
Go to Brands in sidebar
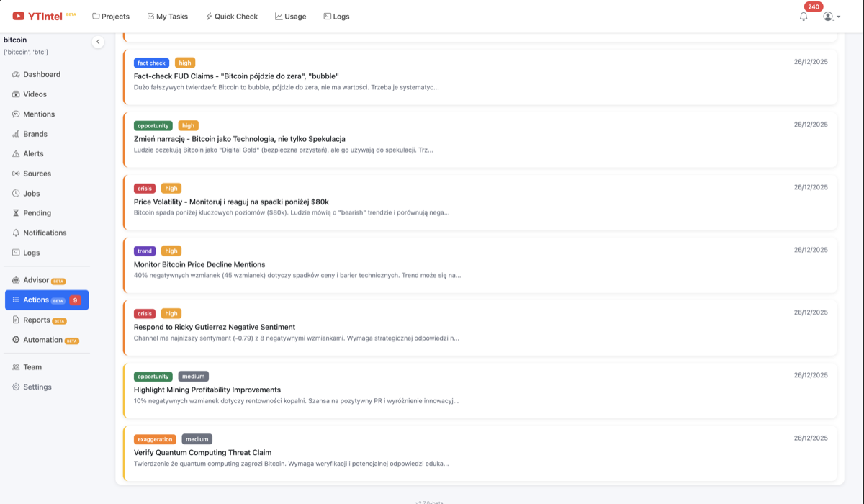(x=35, y=134)
